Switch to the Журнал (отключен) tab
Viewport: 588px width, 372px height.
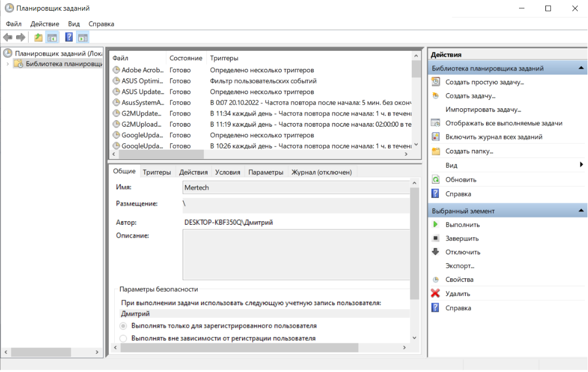point(322,172)
